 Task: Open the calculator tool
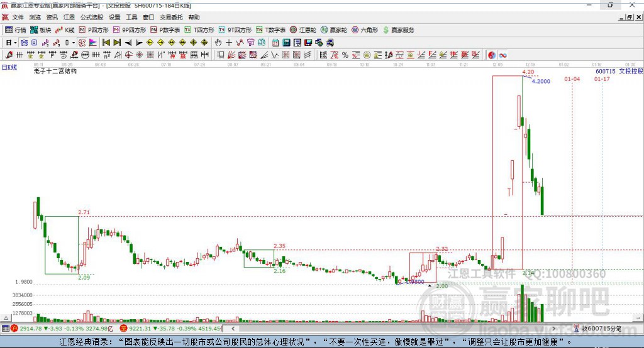pos(286,43)
